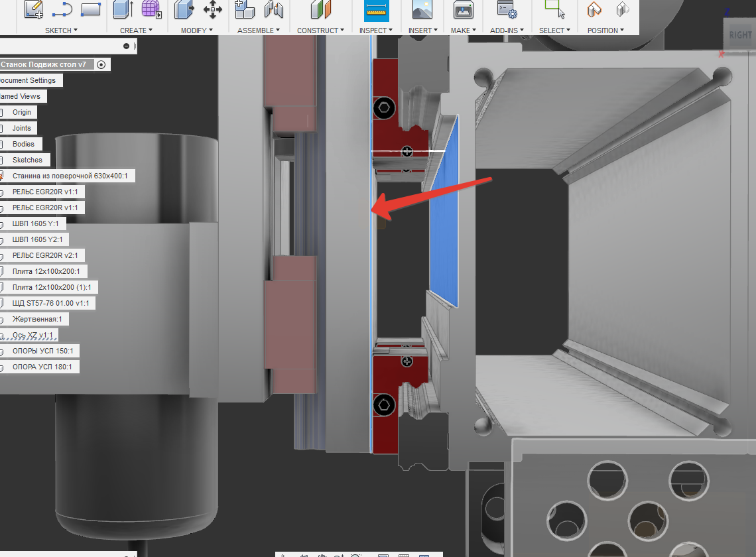Click the upper hex socket screw head

click(x=384, y=107)
